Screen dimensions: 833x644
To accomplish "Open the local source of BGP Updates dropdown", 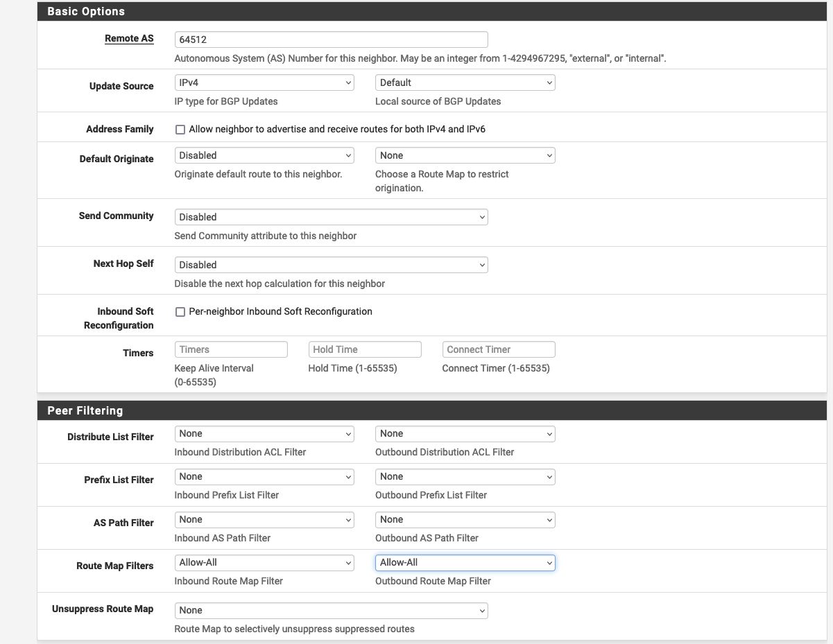I will pos(465,82).
